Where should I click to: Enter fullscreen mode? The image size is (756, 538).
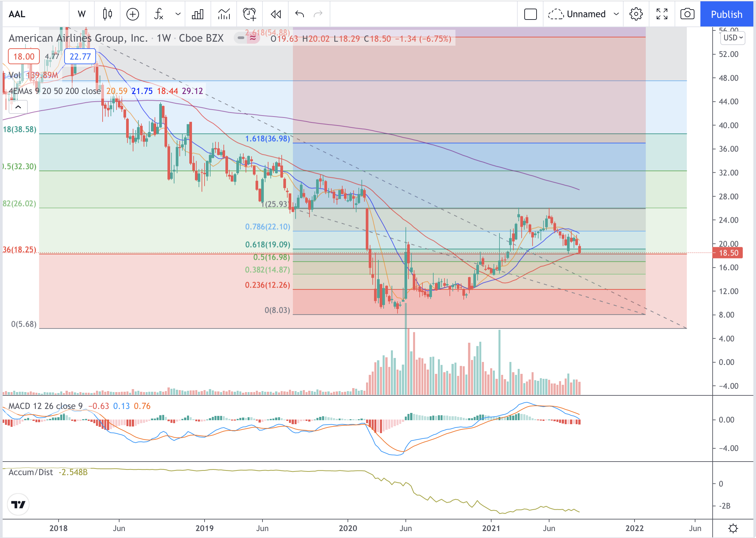tap(662, 14)
